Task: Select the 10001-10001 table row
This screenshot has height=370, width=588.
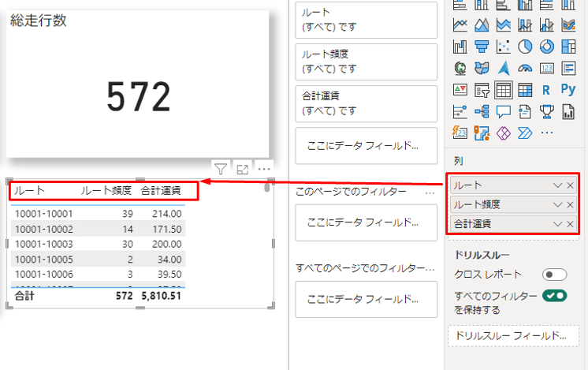Action: coord(98,214)
